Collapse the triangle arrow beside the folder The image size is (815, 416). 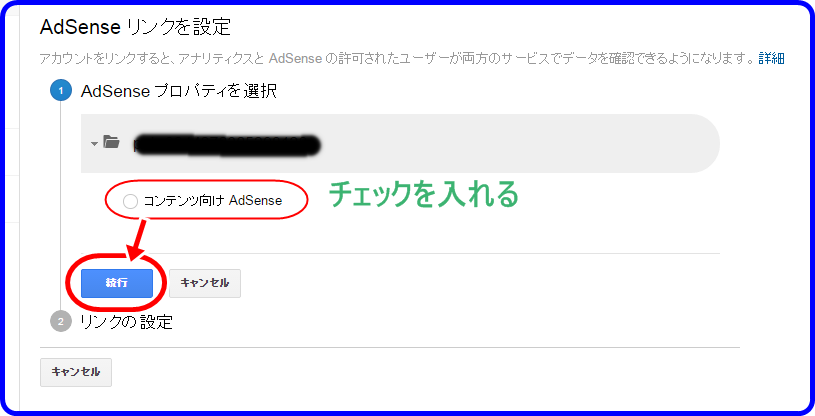click(x=94, y=144)
